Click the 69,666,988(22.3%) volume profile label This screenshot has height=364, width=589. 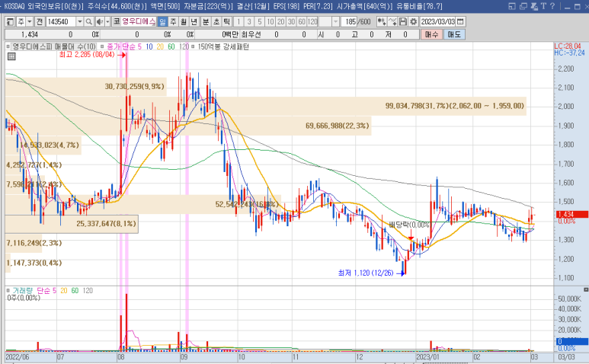[338, 126]
